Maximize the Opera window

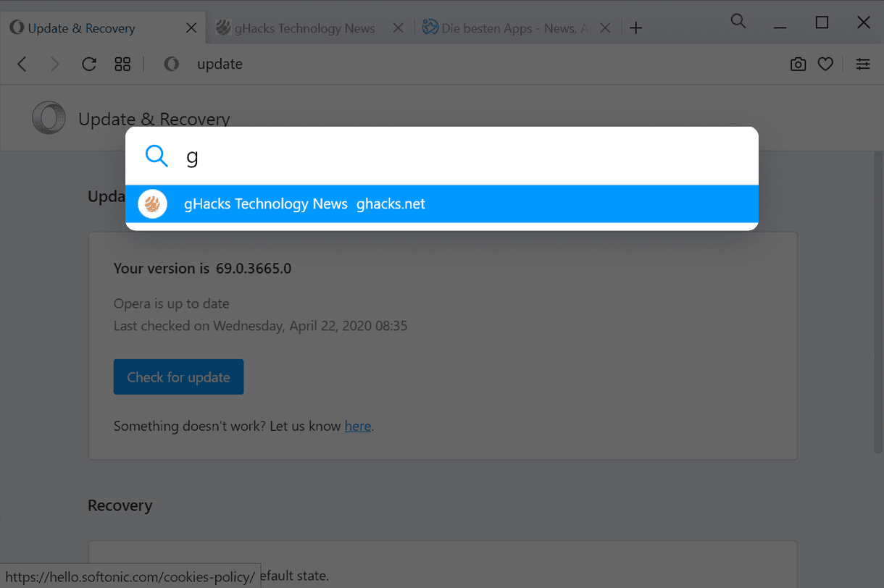click(822, 22)
